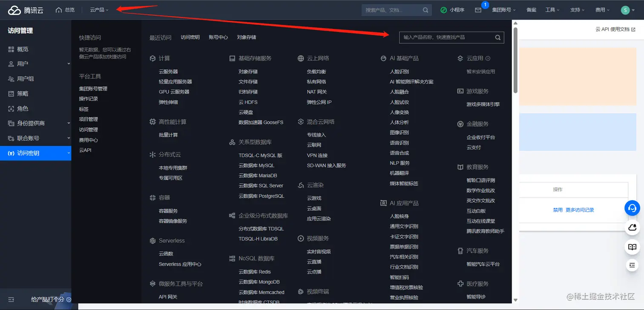Click the 关系型数据库 icon
The image size is (644, 310).
pyautogui.click(x=232, y=142)
